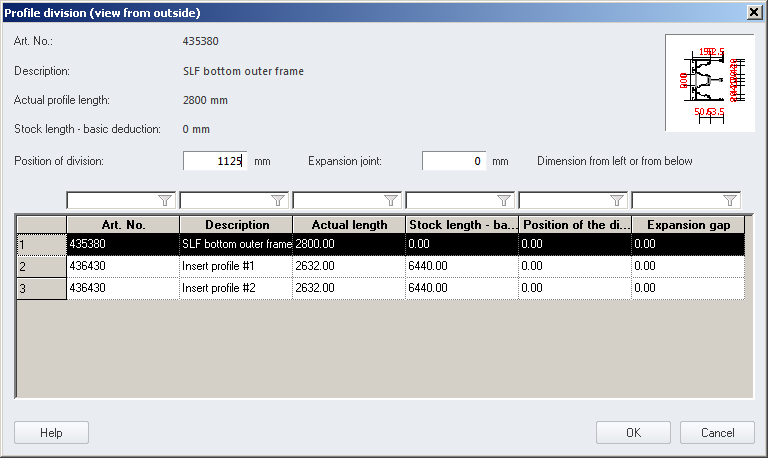Screen dimensions: 768x458
Task: Click filter icon above Stock length column
Action: pos(504,200)
